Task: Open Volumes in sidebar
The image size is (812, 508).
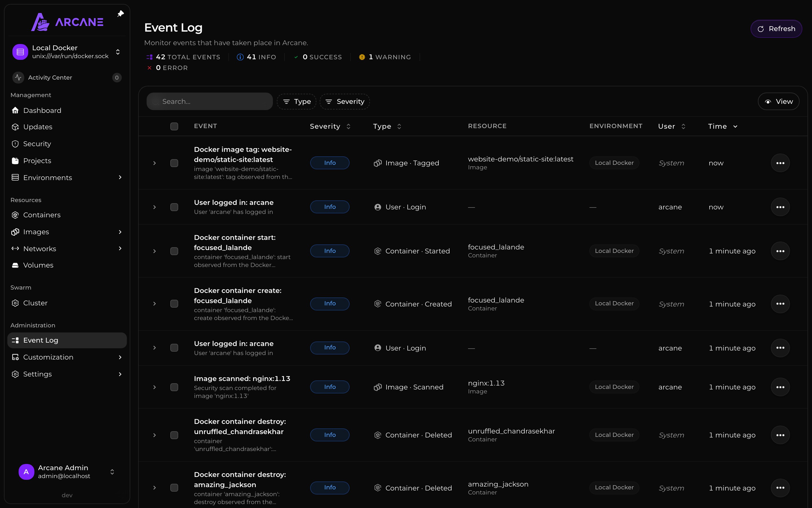Action: click(x=67, y=265)
